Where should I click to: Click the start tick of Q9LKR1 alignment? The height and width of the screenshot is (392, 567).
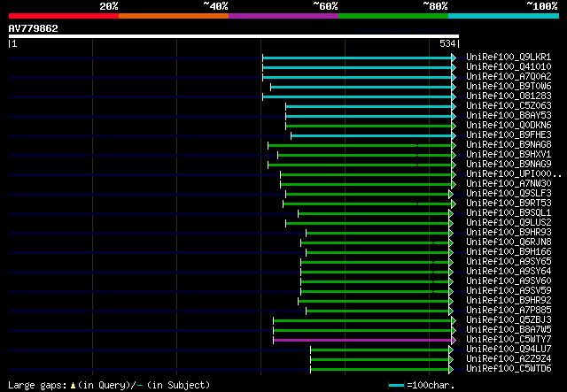pos(263,58)
